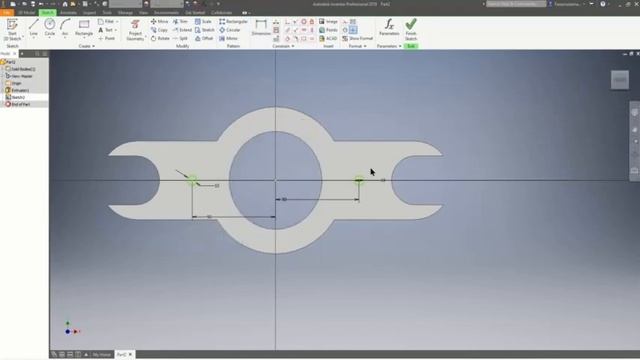Select the Arc tool

[x=65, y=27]
